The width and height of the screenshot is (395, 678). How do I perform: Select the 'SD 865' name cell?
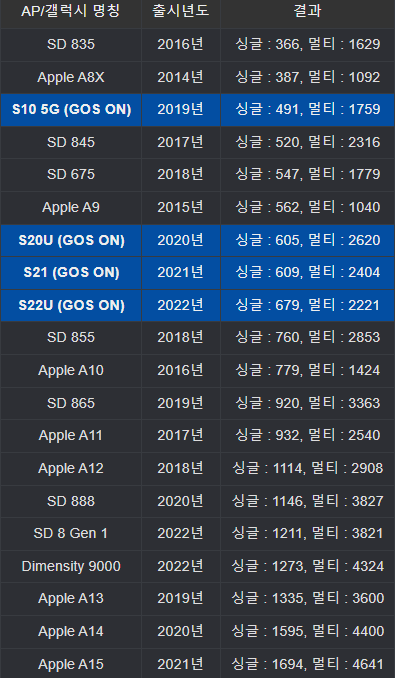tap(71, 403)
